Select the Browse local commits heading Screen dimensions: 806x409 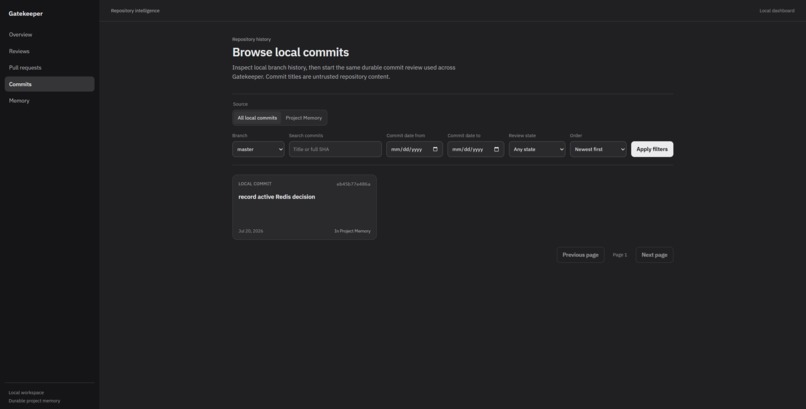point(290,52)
